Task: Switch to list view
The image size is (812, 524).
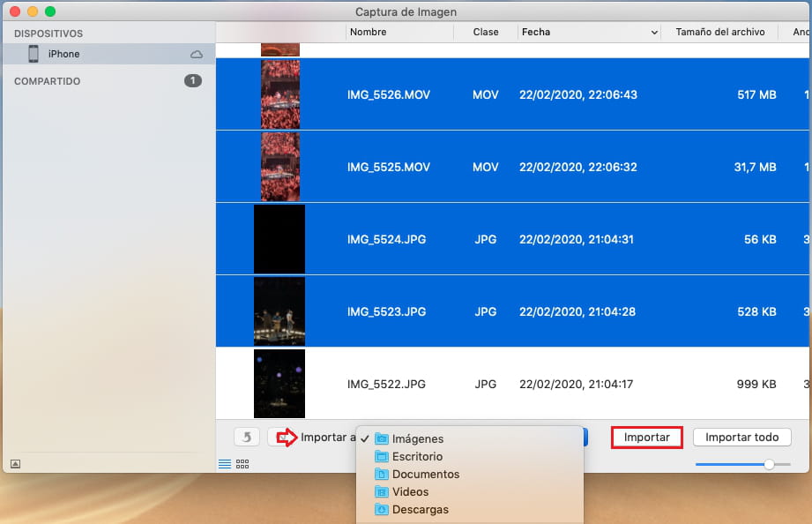Action: [x=225, y=464]
